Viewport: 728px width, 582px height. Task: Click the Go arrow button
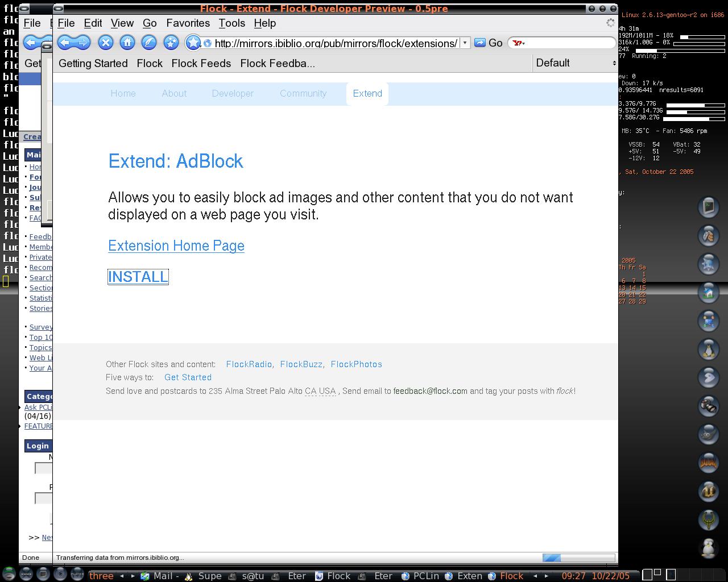click(x=489, y=43)
